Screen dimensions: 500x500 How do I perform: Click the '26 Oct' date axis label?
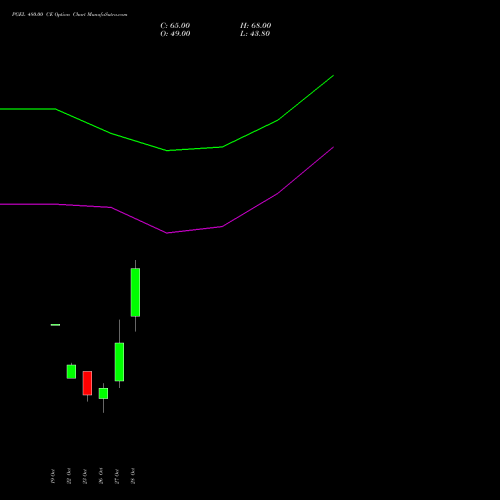point(101,476)
